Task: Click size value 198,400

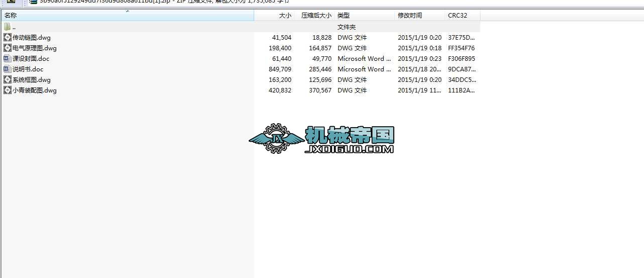Action: pos(280,48)
